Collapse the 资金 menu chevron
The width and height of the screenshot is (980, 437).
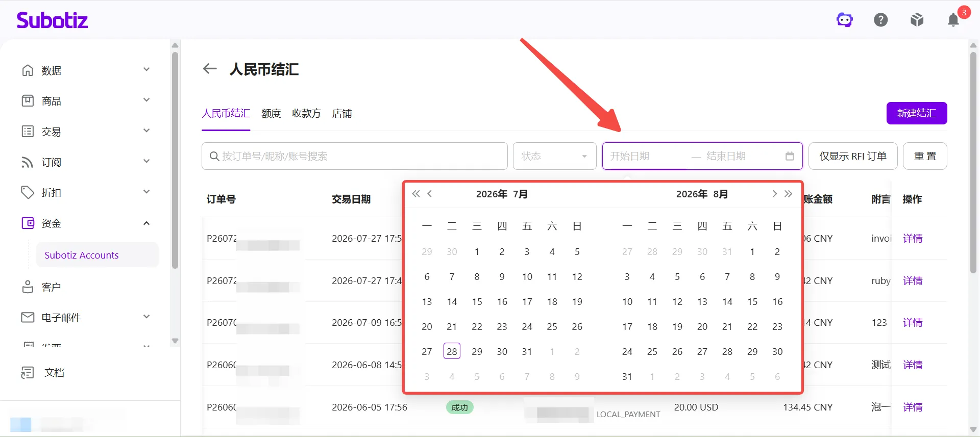[146, 223]
